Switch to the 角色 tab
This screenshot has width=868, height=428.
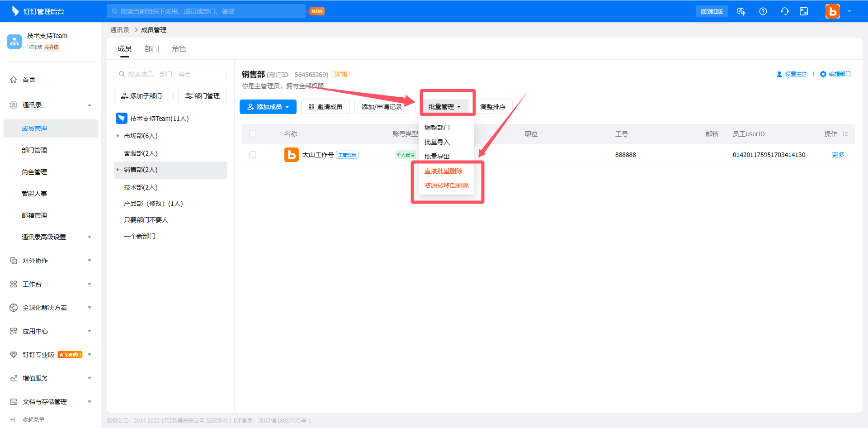point(179,49)
